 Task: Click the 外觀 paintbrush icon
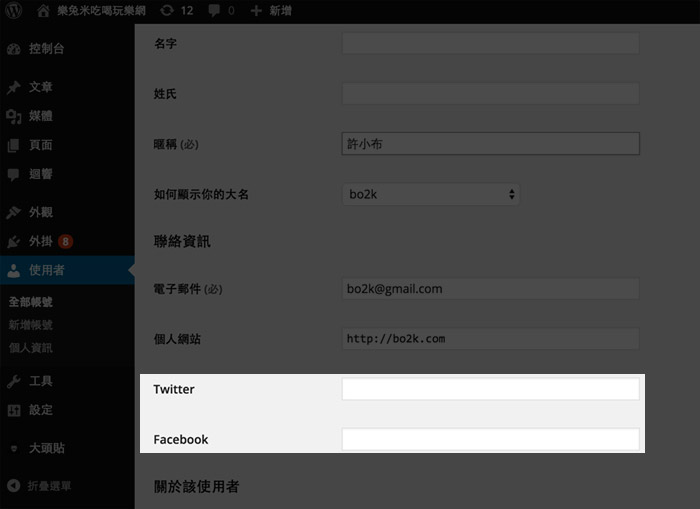[14, 212]
